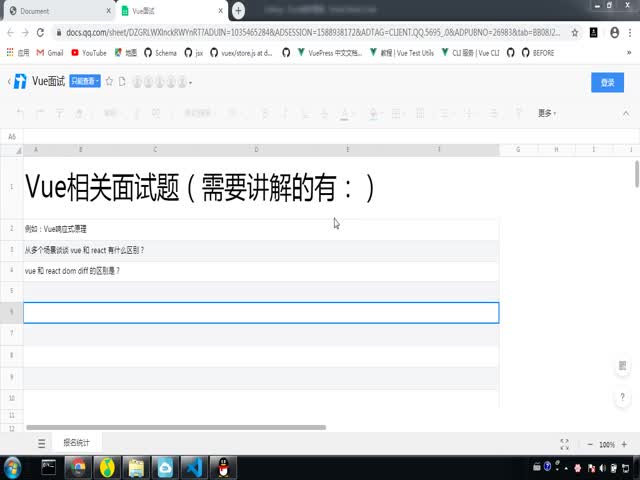
Task: Open the 更多 toolbar menu
Action: tap(547, 113)
